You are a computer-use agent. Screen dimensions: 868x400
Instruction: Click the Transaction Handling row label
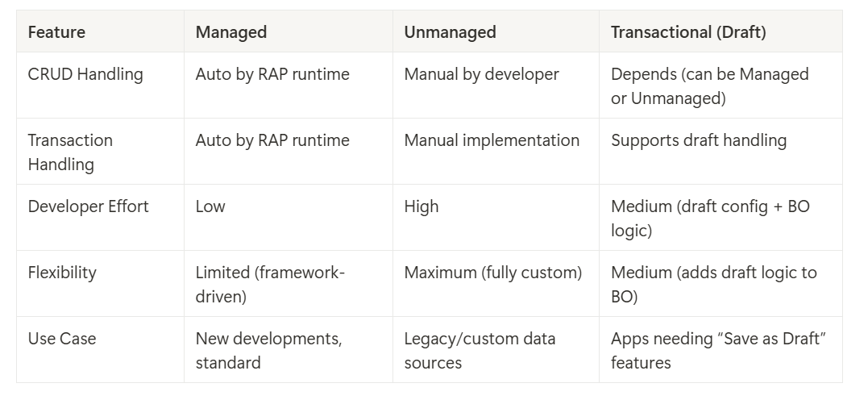(100, 152)
